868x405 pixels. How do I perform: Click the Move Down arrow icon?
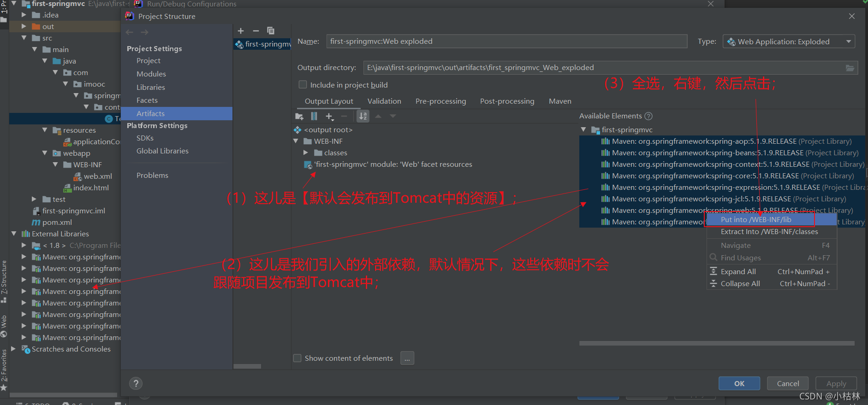[393, 116]
